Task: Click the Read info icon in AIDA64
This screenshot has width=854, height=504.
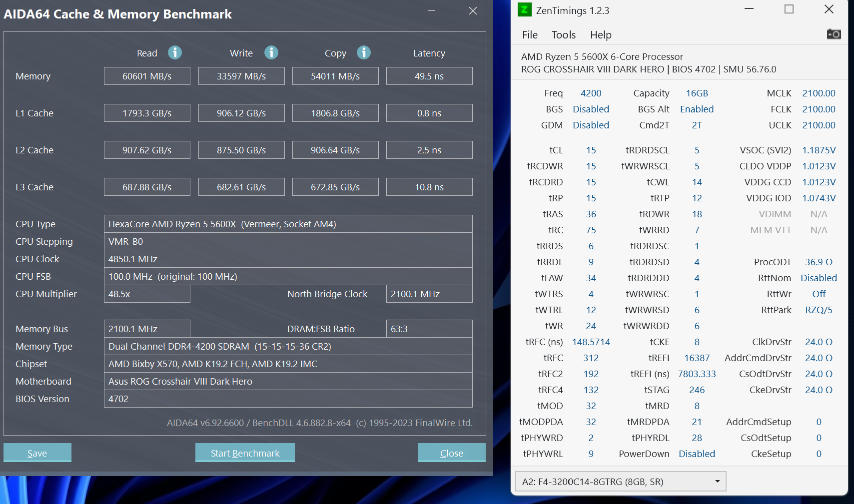Action: [175, 52]
